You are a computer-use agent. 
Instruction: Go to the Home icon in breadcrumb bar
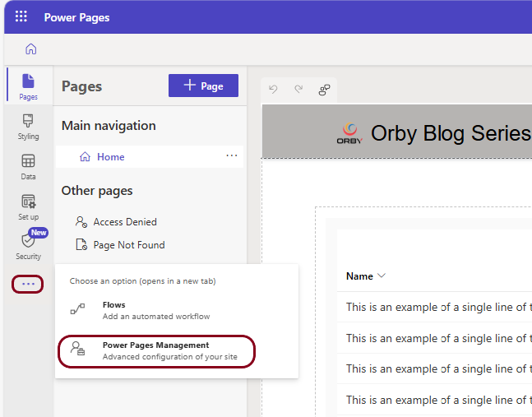click(31, 49)
